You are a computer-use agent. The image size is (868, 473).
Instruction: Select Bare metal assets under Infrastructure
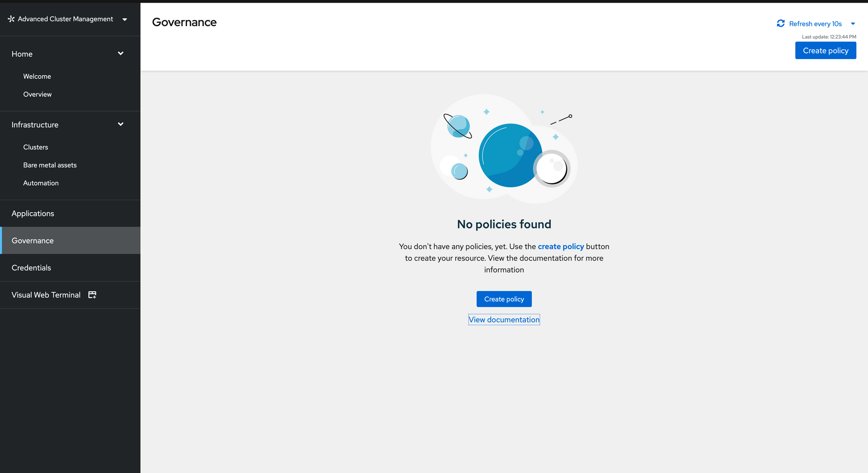pyautogui.click(x=49, y=165)
